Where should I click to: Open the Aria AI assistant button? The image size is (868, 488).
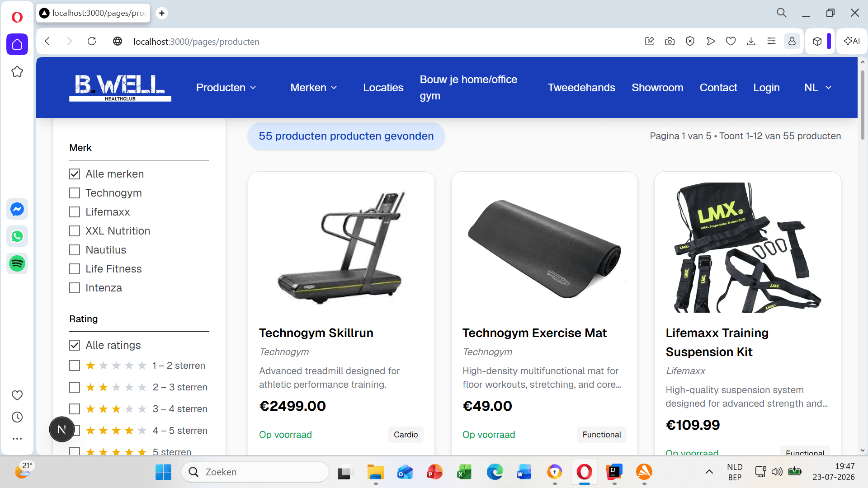[852, 42]
